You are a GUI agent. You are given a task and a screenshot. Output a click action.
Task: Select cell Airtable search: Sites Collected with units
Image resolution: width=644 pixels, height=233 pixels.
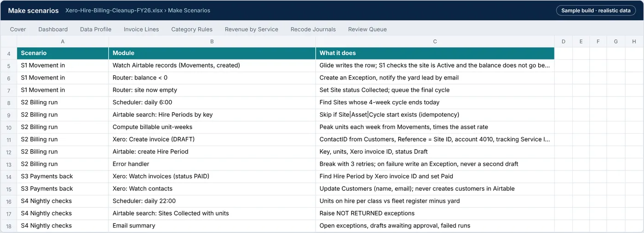tap(212, 213)
